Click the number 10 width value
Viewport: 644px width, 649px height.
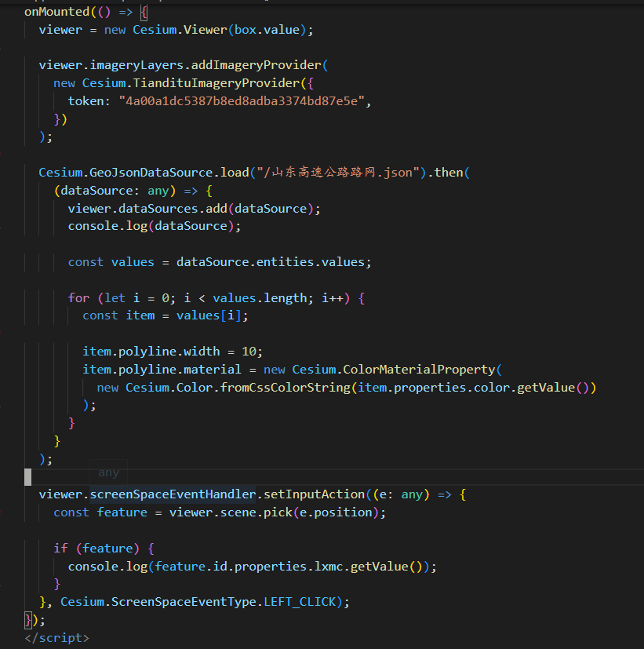point(249,352)
